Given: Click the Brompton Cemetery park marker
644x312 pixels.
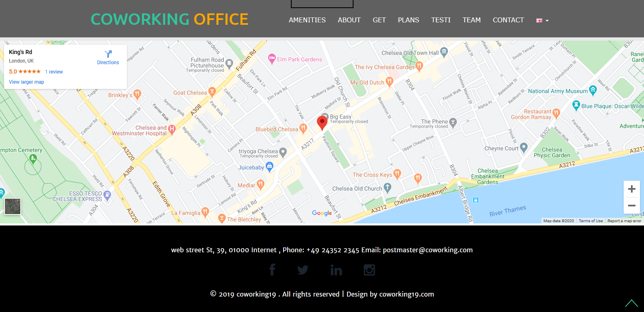Looking at the screenshot, I should coord(33,159).
